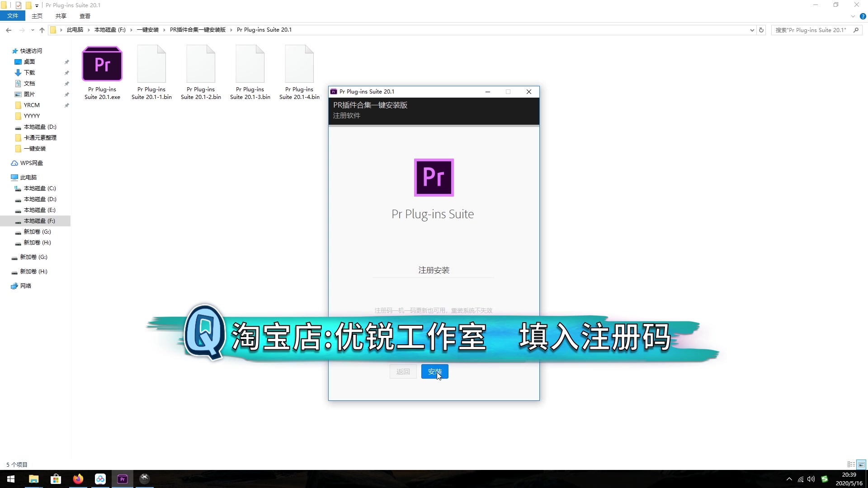Click PR插件合集一键安装版 in the breadcrumb
This screenshot has width=868, height=488.
[198, 30]
